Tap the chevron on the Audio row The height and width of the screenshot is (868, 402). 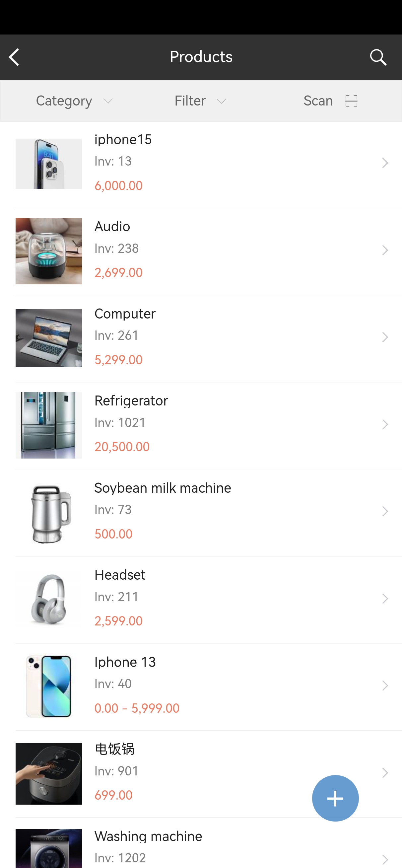pos(384,250)
